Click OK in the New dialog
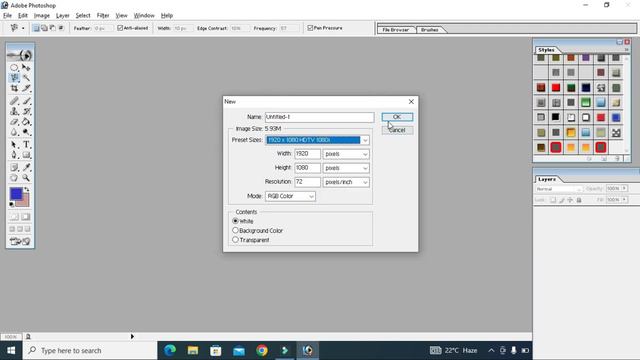The width and height of the screenshot is (640, 360). point(397,117)
